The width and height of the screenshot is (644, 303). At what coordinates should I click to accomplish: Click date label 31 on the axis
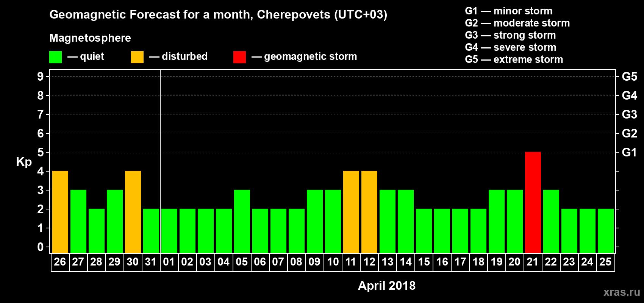point(151,262)
